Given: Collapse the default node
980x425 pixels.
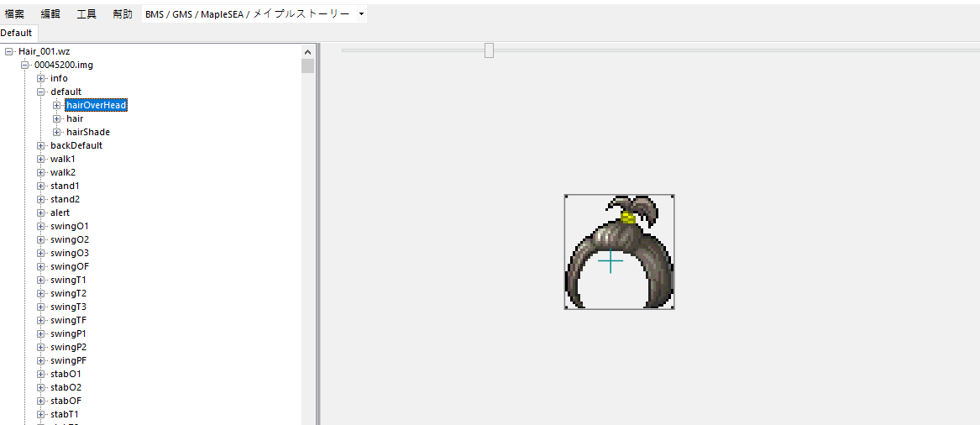Looking at the screenshot, I should pos(40,92).
